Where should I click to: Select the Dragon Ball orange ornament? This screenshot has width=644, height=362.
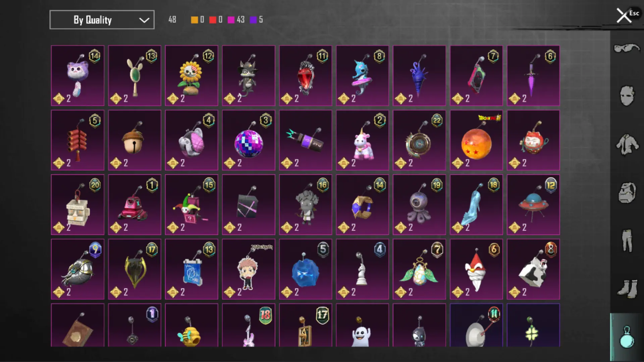[476, 140]
